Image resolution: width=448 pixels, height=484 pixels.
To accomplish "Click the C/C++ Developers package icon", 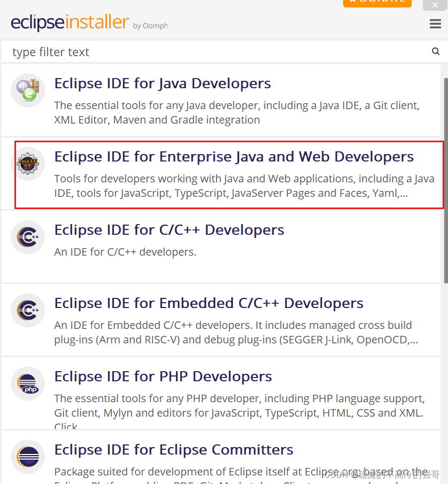I will click(x=28, y=237).
